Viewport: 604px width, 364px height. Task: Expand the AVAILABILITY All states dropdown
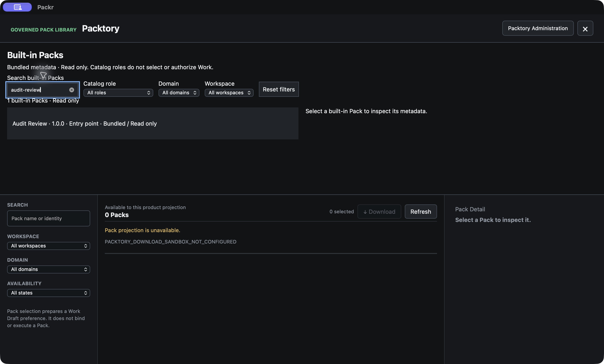click(x=49, y=293)
